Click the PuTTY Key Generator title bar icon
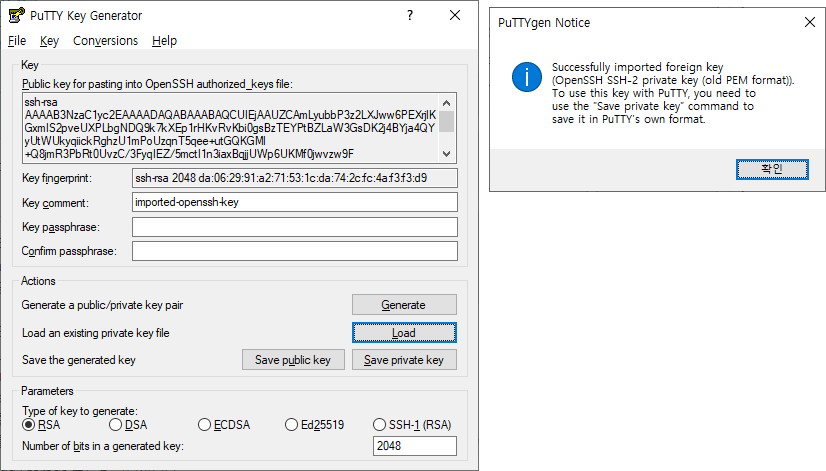826x471 pixels. point(16,15)
